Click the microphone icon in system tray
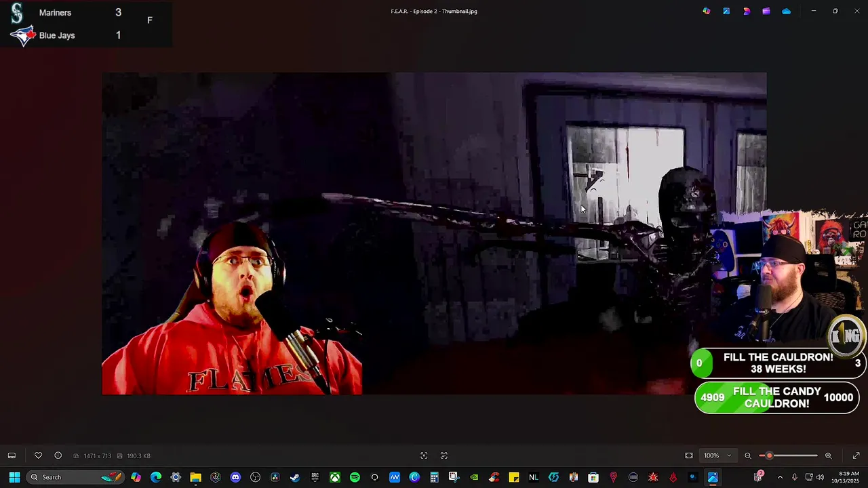 (795, 477)
